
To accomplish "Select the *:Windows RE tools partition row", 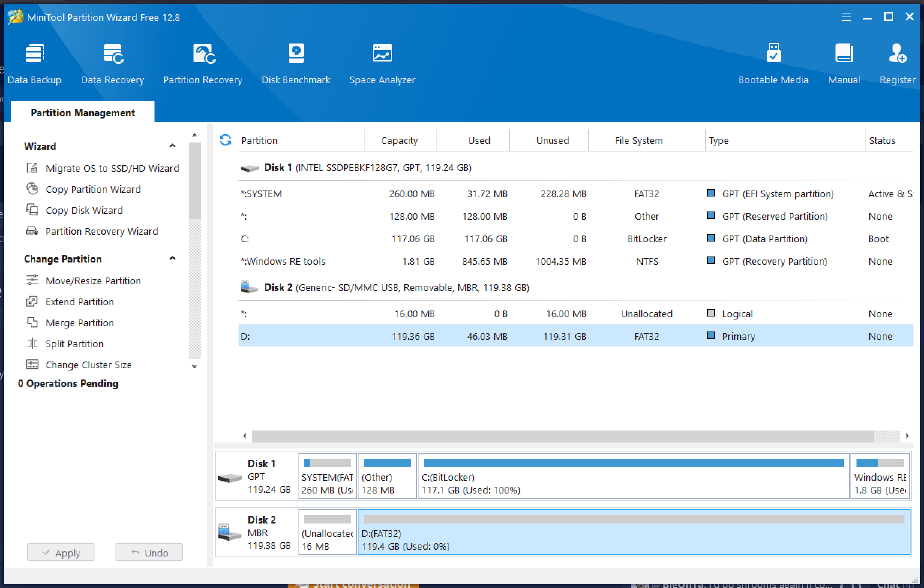I will coord(576,261).
